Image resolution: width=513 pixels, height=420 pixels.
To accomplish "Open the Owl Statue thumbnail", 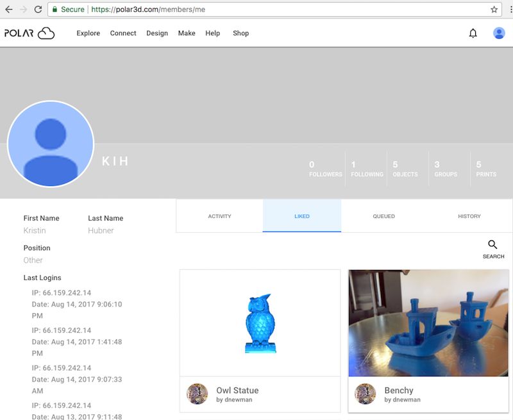I will click(260, 323).
